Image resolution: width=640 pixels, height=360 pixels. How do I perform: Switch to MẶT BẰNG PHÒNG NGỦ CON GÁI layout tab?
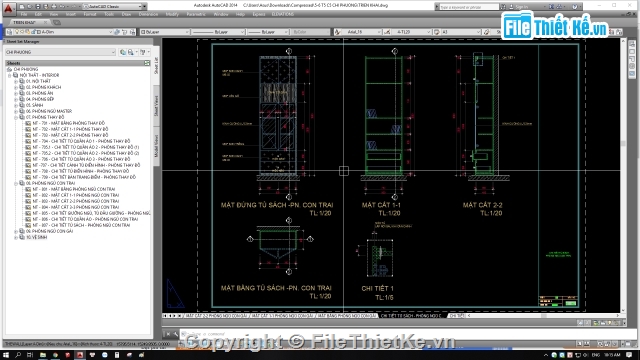347,316
